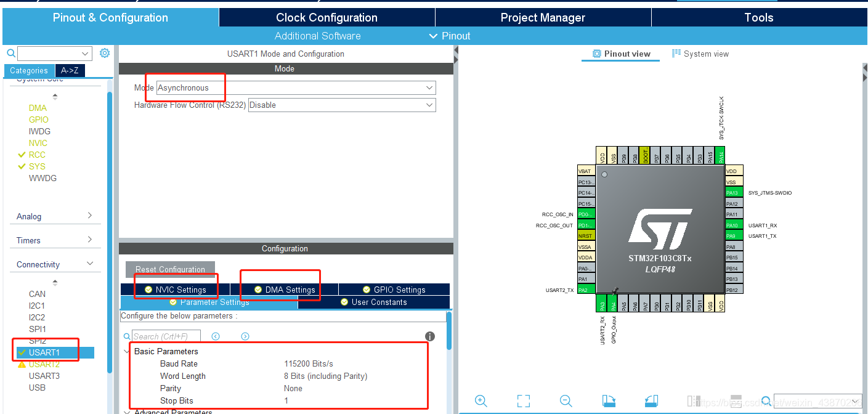The image size is (868, 414).
Task: Click the pin search magnifier icon
Action: 766,401
